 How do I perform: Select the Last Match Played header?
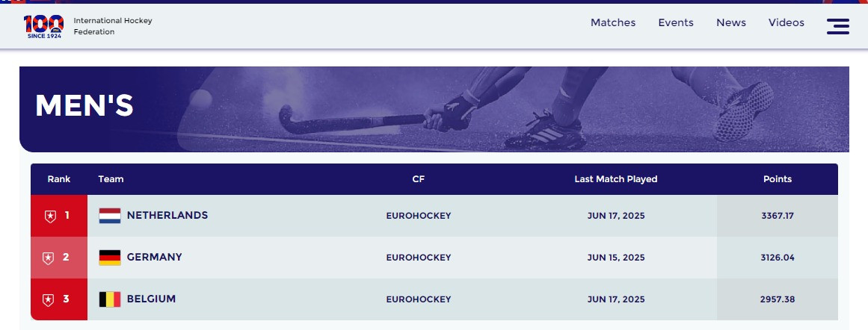tap(615, 179)
